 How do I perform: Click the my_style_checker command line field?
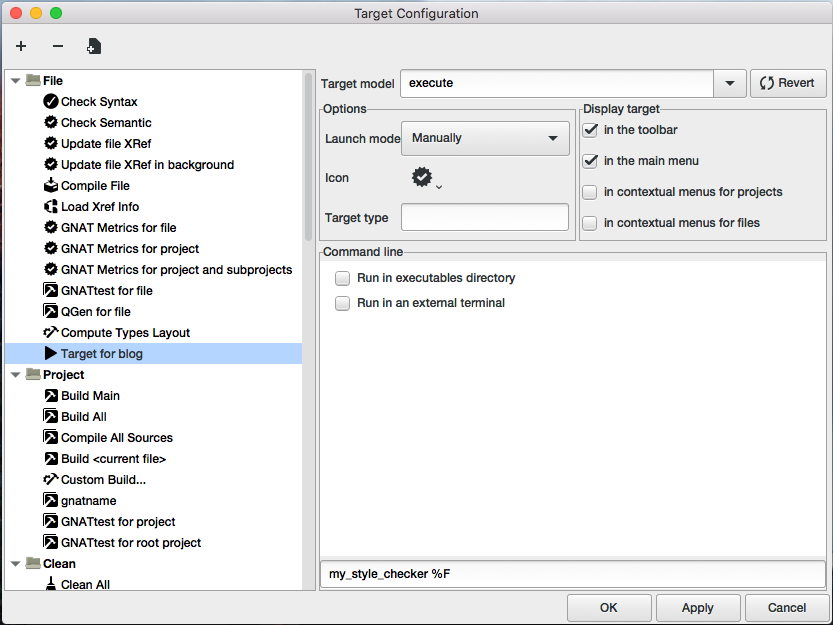571,574
